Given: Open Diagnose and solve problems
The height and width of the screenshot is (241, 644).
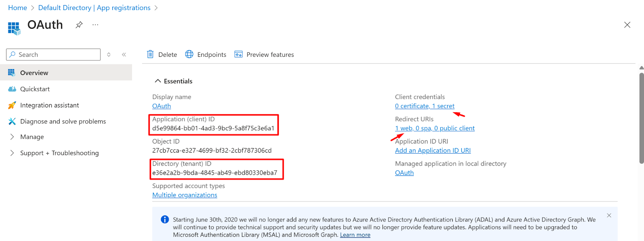Looking at the screenshot, I should (x=63, y=121).
